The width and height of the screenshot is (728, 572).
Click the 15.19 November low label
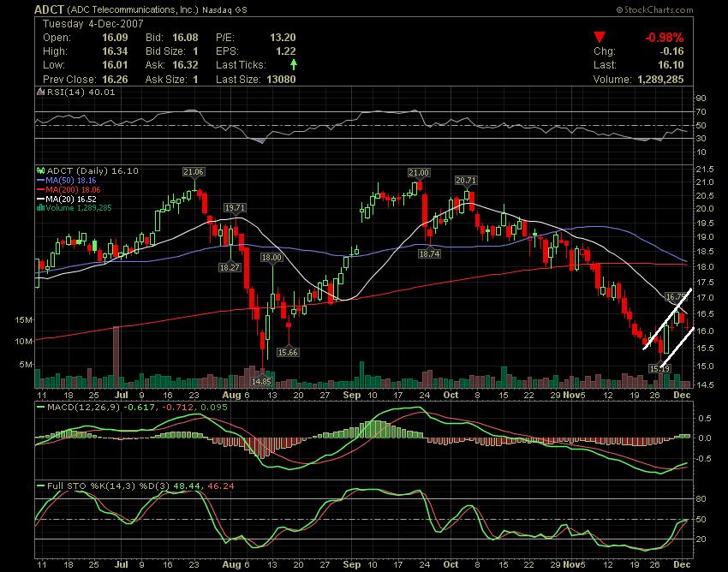(x=659, y=369)
